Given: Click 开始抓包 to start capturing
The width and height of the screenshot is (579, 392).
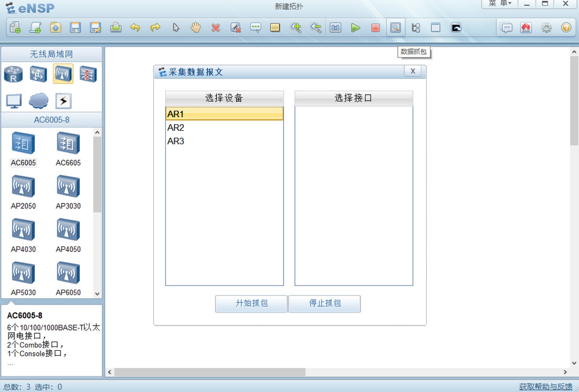Looking at the screenshot, I should [x=251, y=304].
